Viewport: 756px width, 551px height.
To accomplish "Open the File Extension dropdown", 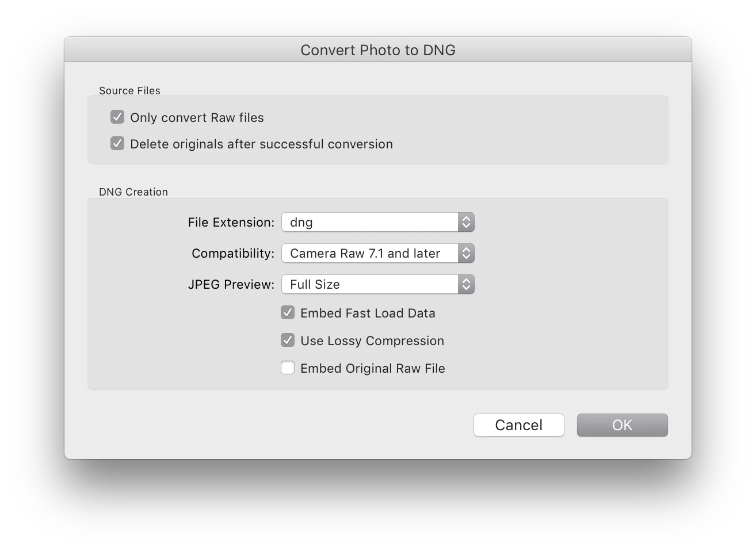I will click(377, 223).
